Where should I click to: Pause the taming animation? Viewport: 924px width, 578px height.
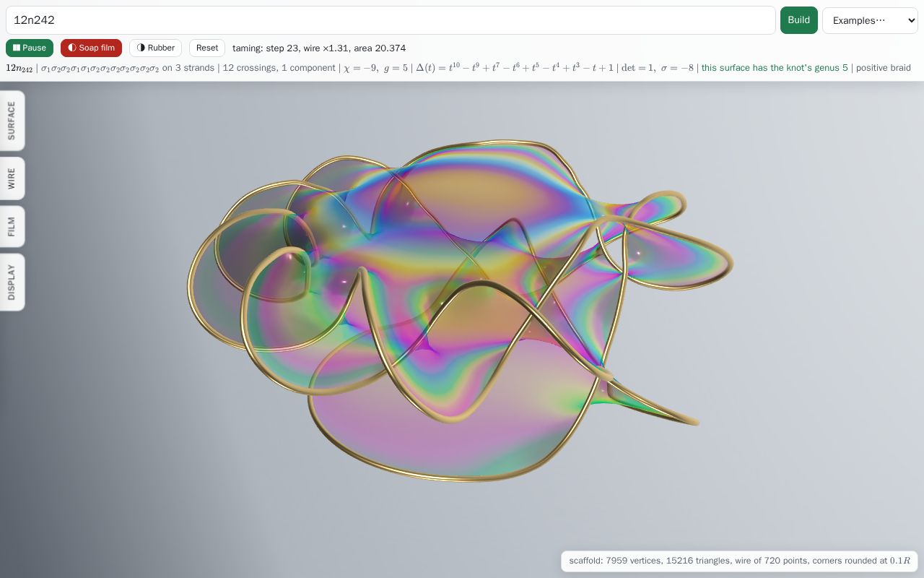[30, 48]
